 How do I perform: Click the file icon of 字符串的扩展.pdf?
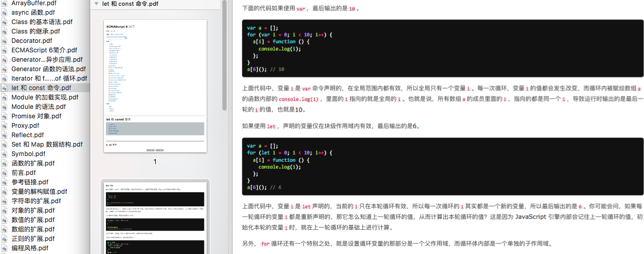coord(5,201)
